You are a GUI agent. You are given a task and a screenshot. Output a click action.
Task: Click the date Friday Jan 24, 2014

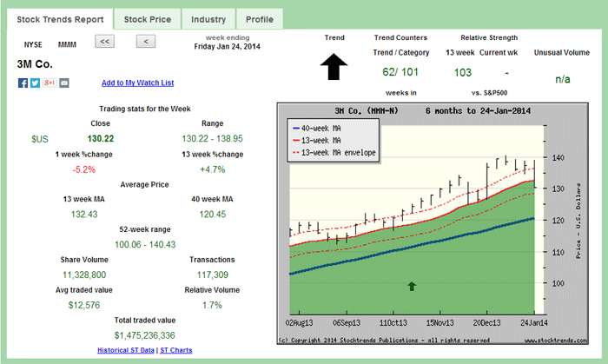click(x=228, y=47)
